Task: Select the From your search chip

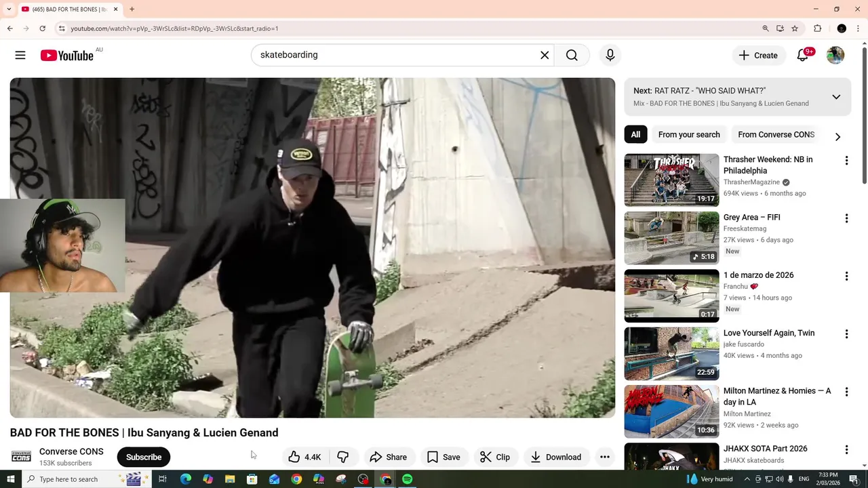Action: [x=689, y=134]
